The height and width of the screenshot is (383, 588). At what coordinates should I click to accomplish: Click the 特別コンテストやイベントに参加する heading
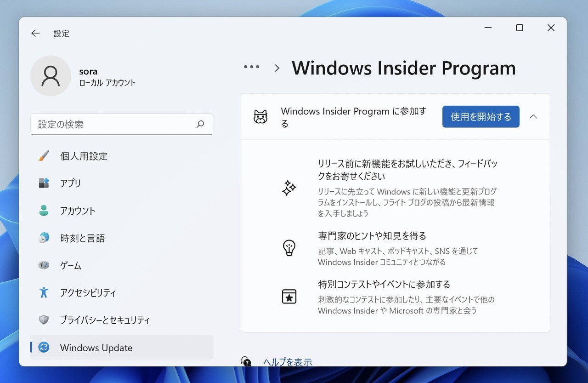click(x=384, y=284)
